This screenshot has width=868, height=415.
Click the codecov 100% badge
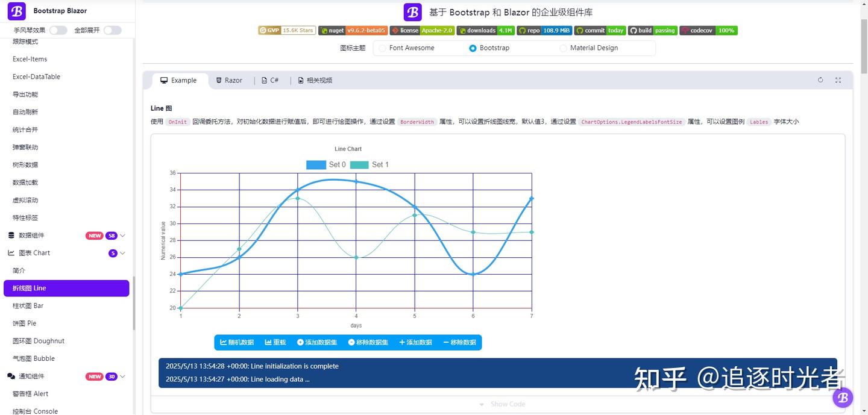[x=709, y=30]
